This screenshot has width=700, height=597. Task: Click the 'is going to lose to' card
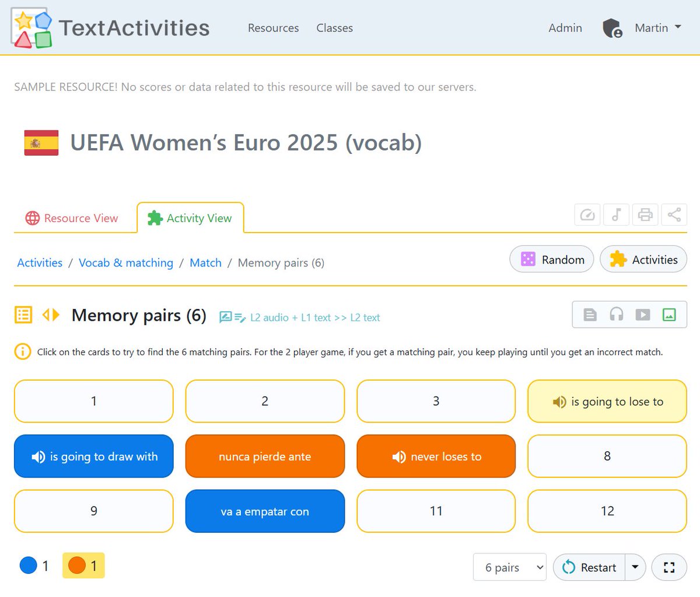(607, 401)
